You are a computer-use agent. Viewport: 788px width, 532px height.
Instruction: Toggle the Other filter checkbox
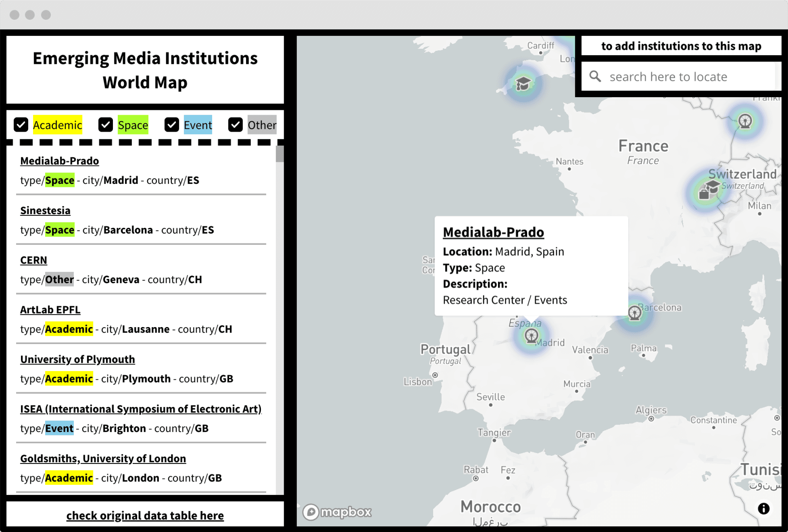click(x=236, y=125)
